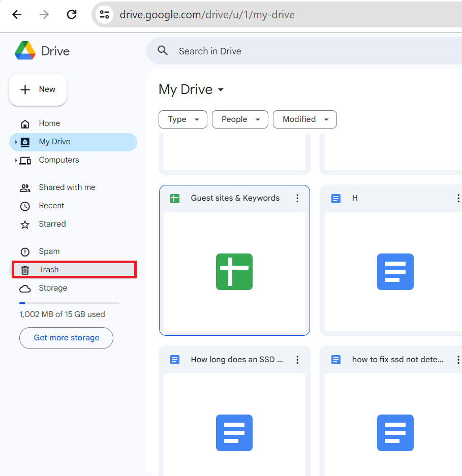The width and height of the screenshot is (462, 476).
Task: Open Storage in sidebar
Action: tap(73, 288)
